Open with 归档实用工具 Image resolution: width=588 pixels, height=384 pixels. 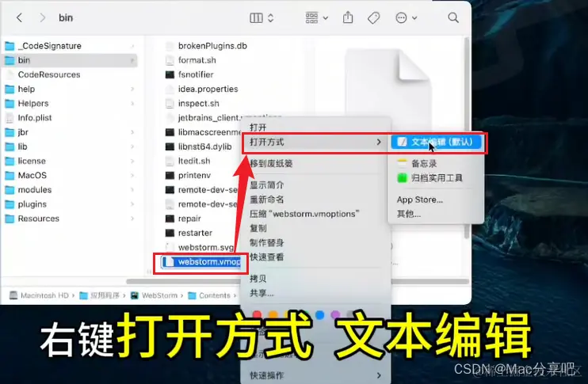pos(430,177)
